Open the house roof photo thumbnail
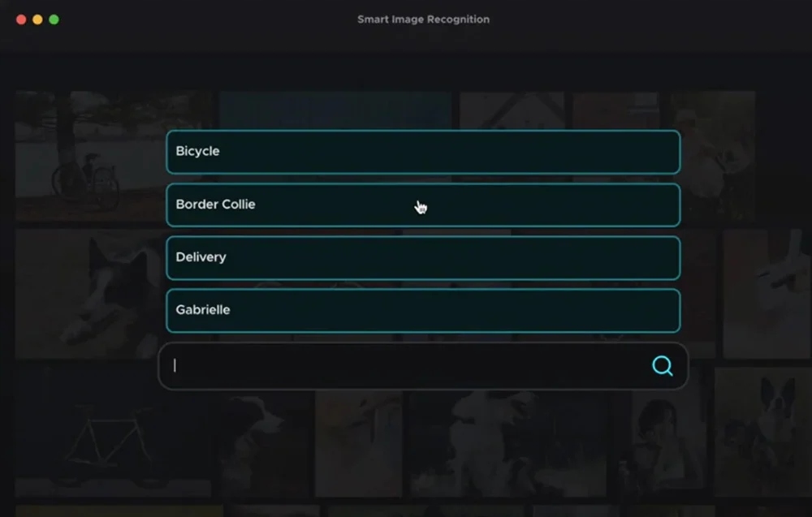This screenshot has width=812, height=517. point(512,110)
